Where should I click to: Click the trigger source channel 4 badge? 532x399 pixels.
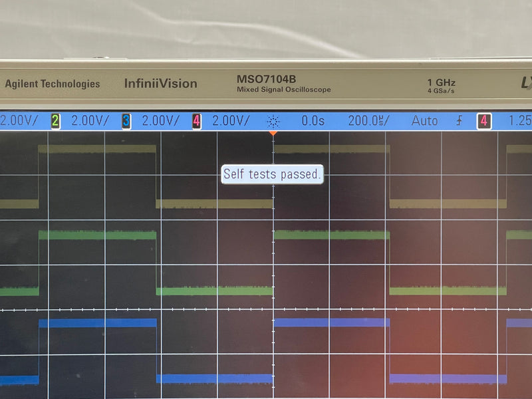tap(484, 121)
